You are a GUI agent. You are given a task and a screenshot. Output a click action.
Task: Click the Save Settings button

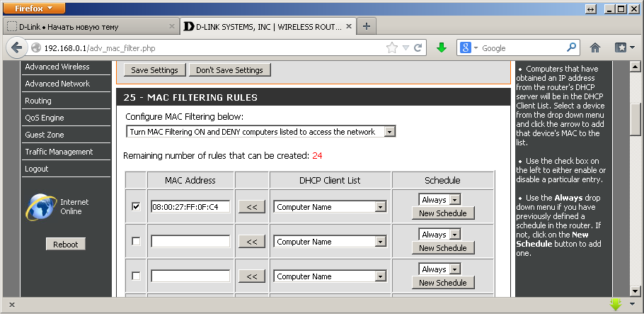click(155, 70)
